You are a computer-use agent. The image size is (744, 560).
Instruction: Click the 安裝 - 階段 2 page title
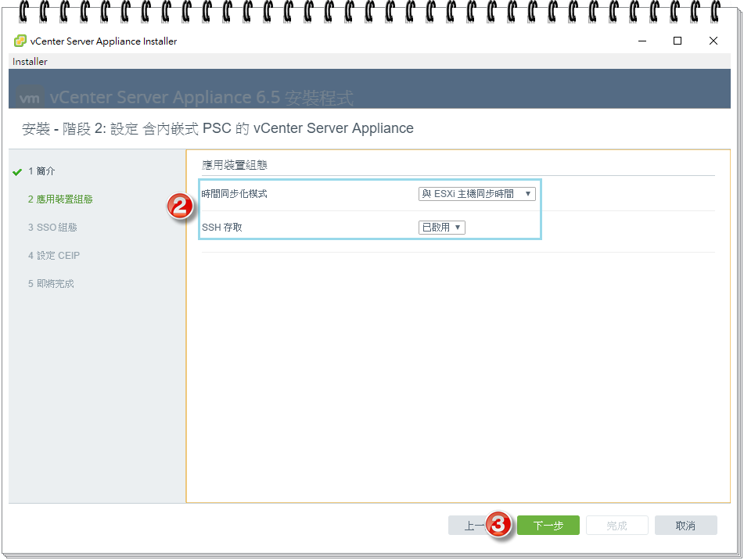coord(217,128)
